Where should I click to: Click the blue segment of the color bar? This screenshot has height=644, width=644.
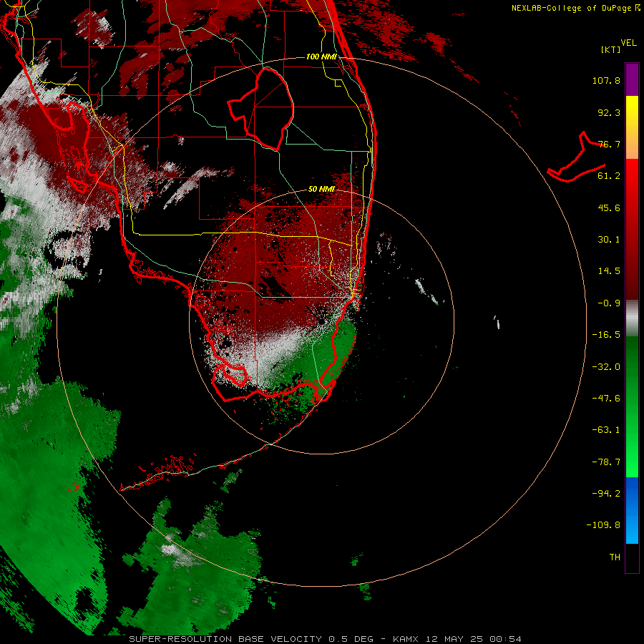tap(632, 510)
